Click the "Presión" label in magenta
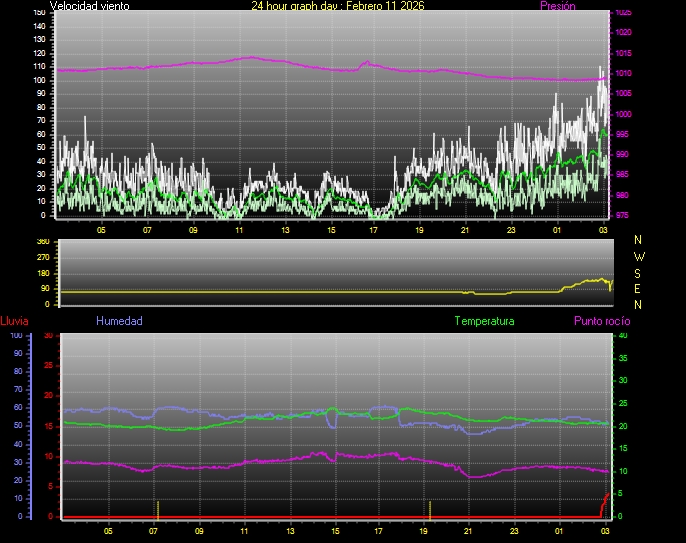This screenshot has height=543, width=686. pos(557,6)
